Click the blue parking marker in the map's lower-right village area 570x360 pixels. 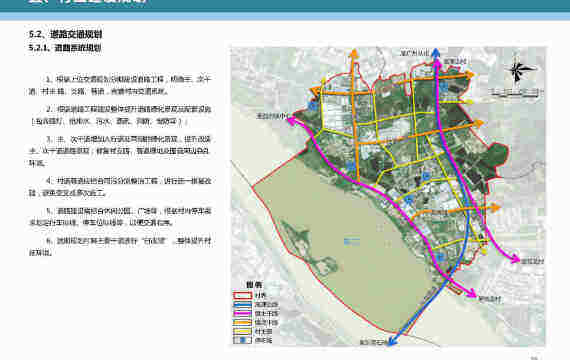point(440,257)
